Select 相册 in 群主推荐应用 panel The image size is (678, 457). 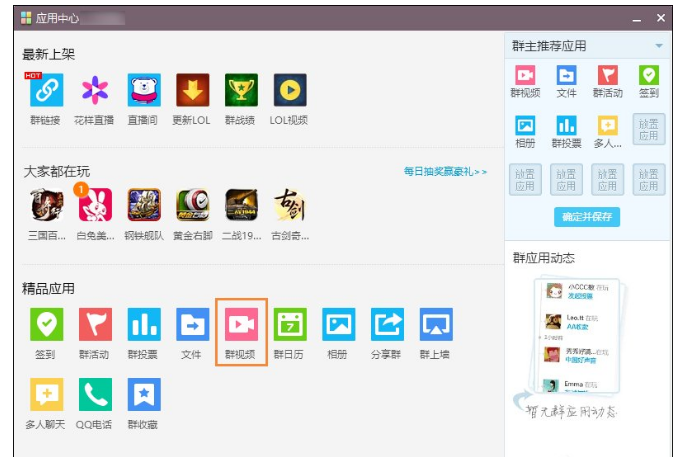(x=525, y=125)
